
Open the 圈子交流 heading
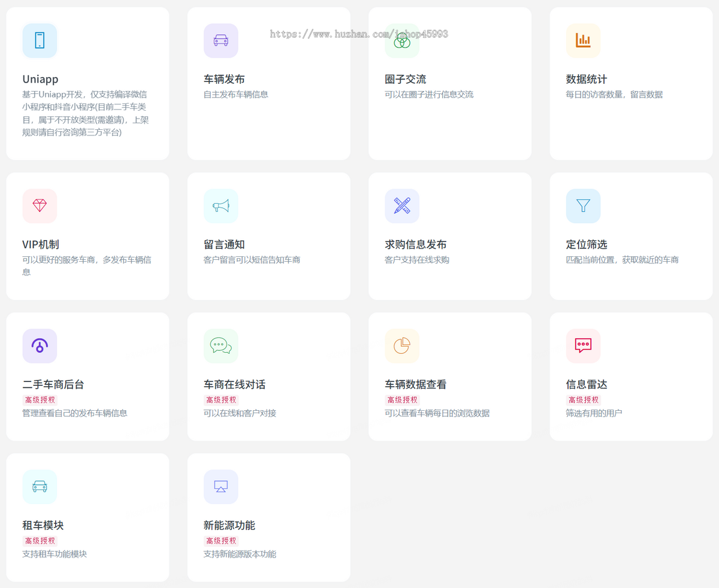(x=406, y=79)
